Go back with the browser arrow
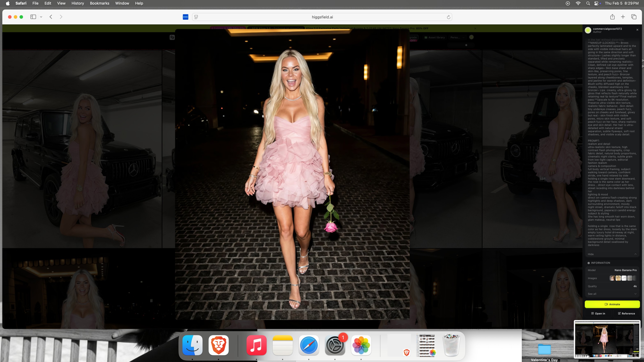The image size is (644, 362). [51, 17]
